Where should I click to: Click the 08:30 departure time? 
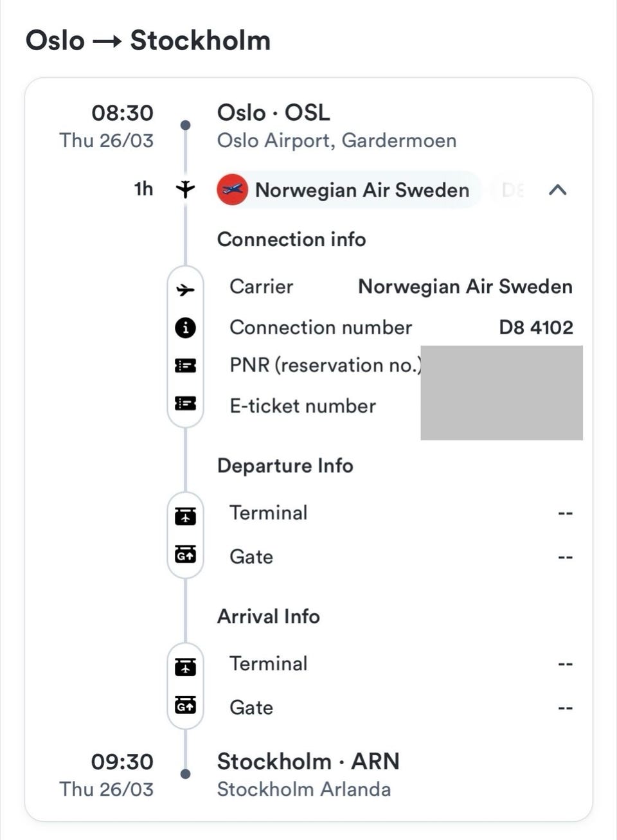point(122,113)
